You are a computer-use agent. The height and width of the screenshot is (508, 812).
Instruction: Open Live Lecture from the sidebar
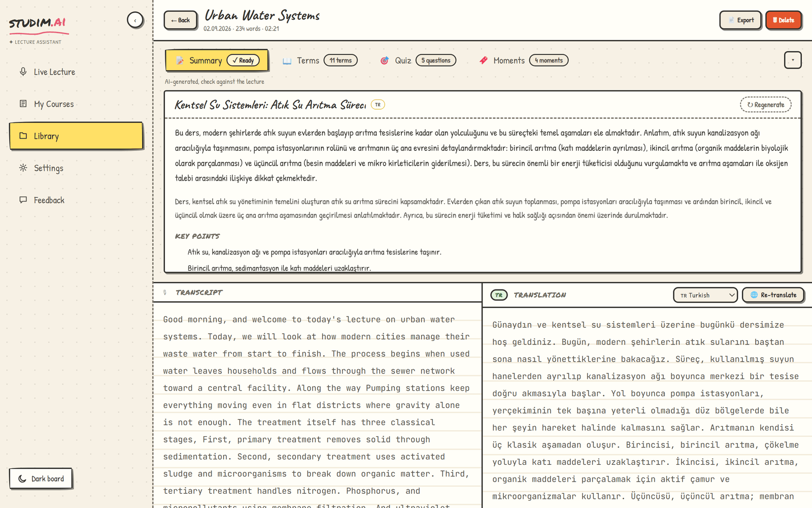click(76, 72)
